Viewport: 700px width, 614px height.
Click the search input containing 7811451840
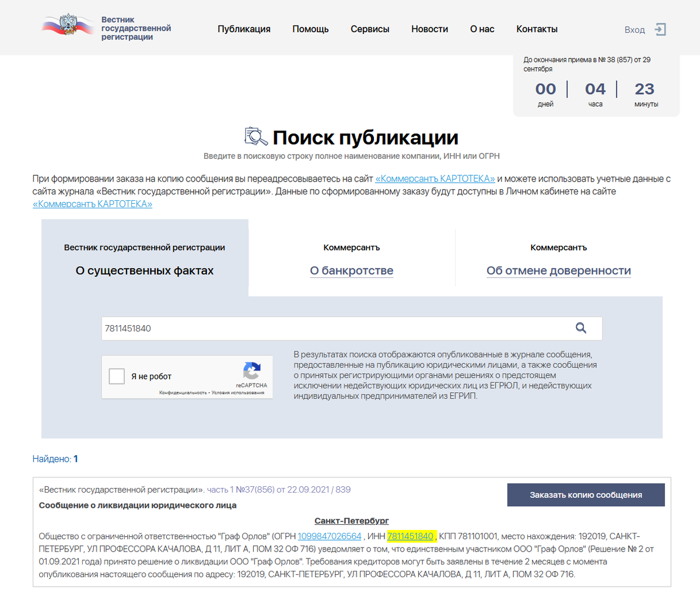(352, 329)
